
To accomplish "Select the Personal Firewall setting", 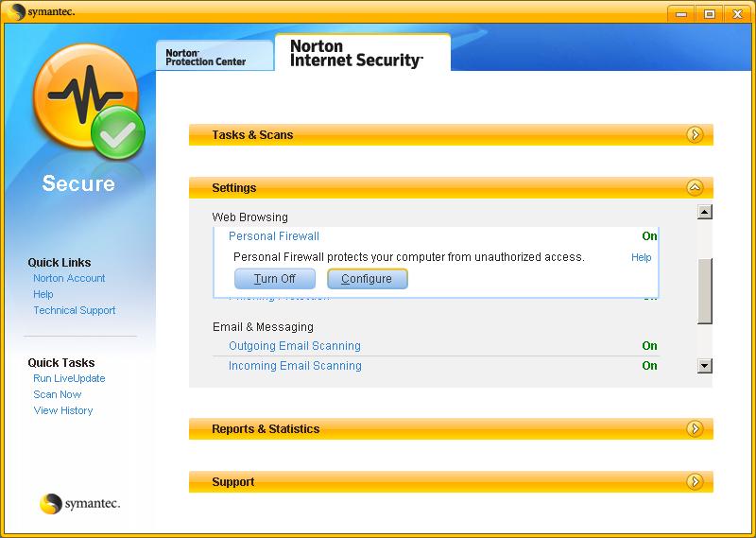I will pos(273,236).
